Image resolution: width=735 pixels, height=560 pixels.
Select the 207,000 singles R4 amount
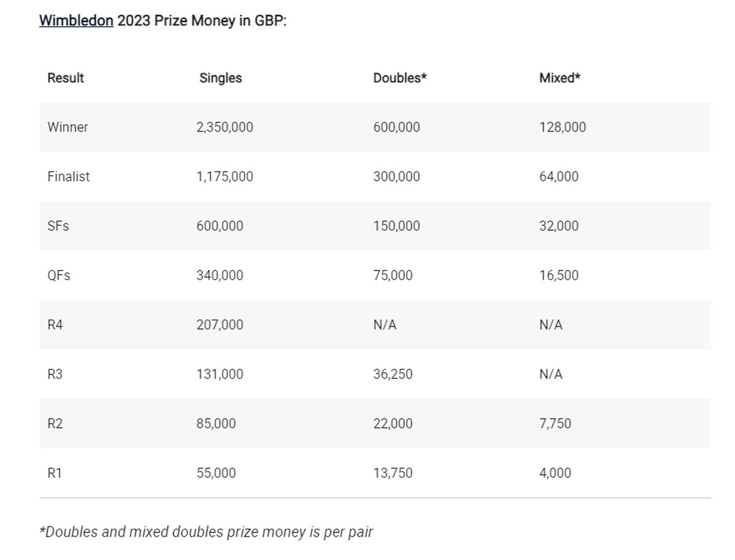coord(220,325)
